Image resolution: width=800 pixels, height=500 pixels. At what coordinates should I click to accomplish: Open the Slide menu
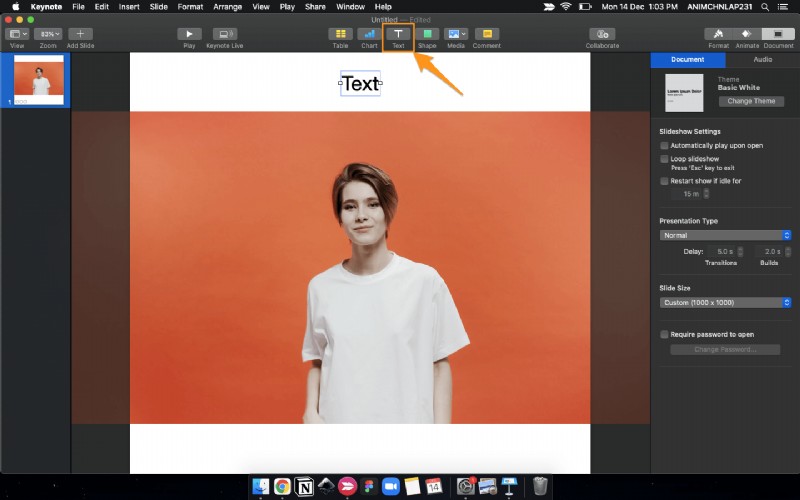click(159, 7)
